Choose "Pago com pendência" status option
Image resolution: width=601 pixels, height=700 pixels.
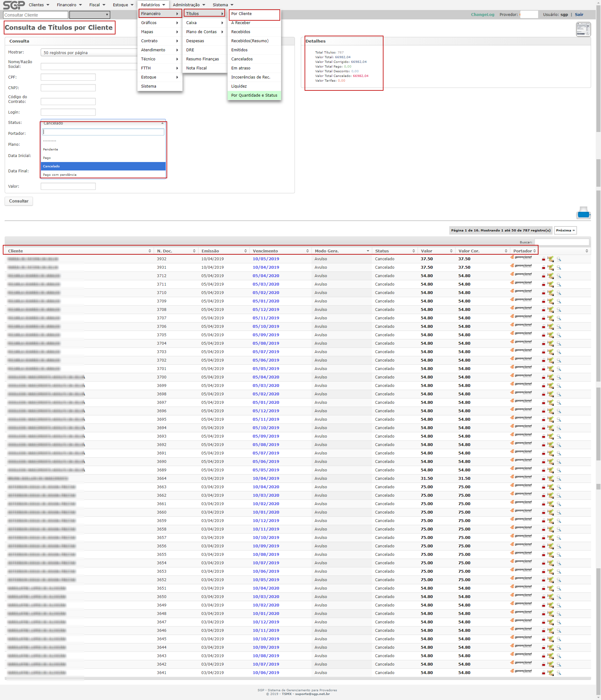(60, 175)
